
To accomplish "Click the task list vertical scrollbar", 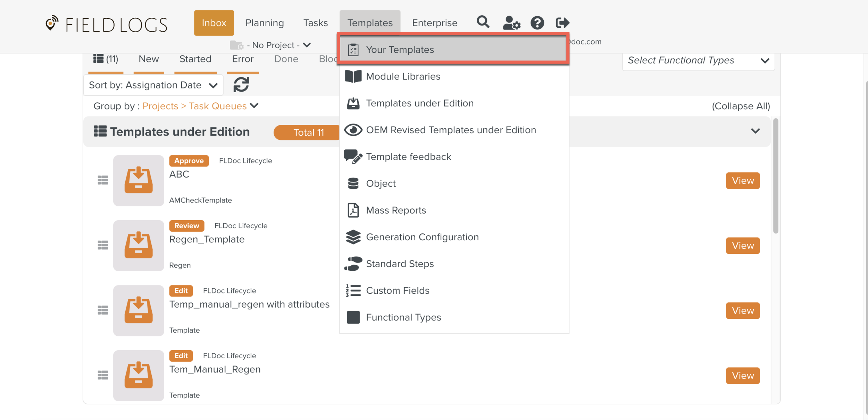I will (x=776, y=175).
